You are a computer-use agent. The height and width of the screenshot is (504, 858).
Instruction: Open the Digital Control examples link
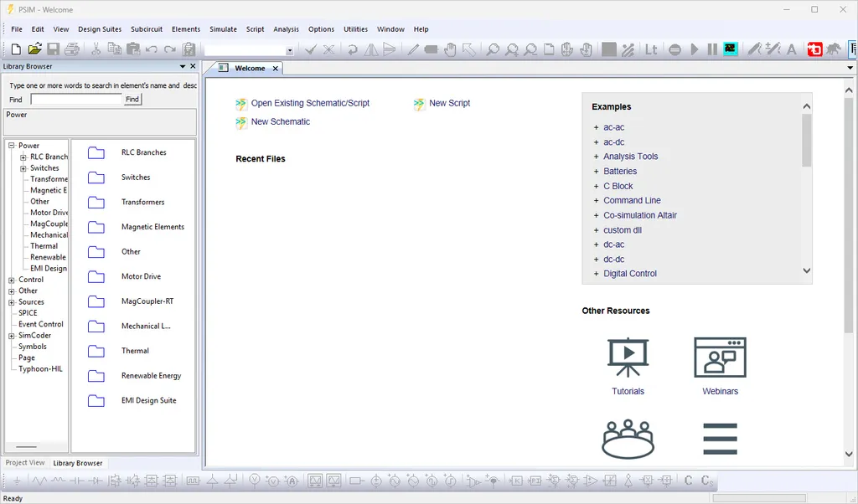click(x=630, y=273)
